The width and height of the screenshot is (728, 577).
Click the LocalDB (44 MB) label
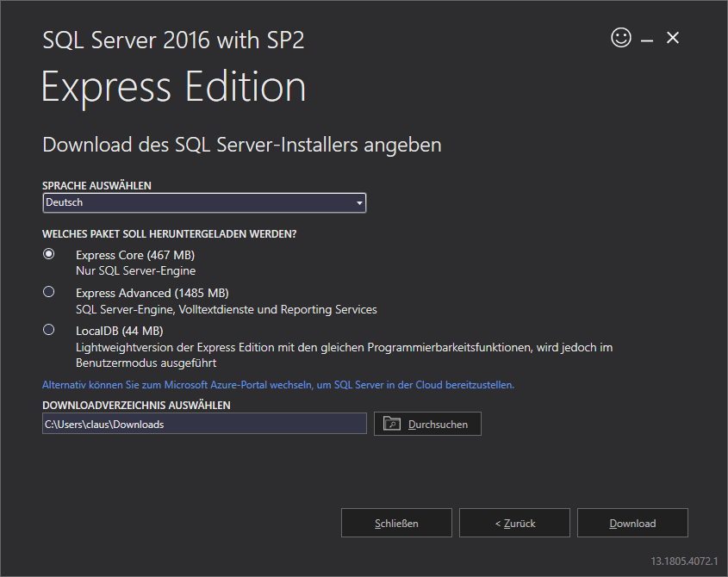coord(119,331)
